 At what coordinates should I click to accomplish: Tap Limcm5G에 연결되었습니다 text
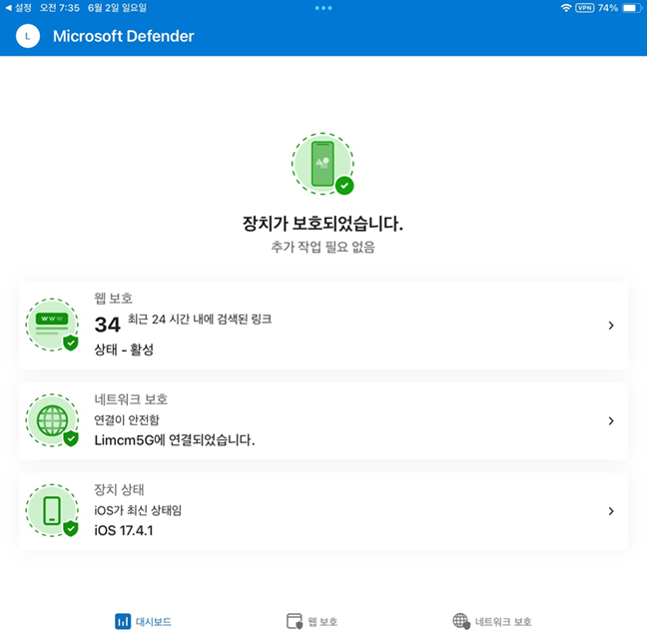coord(175,440)
